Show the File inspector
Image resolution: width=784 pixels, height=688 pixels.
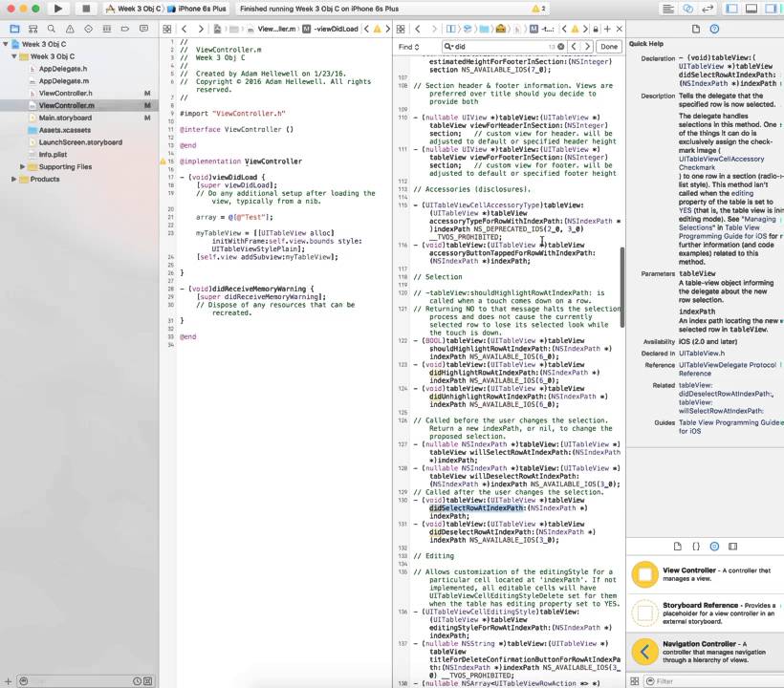696,29
